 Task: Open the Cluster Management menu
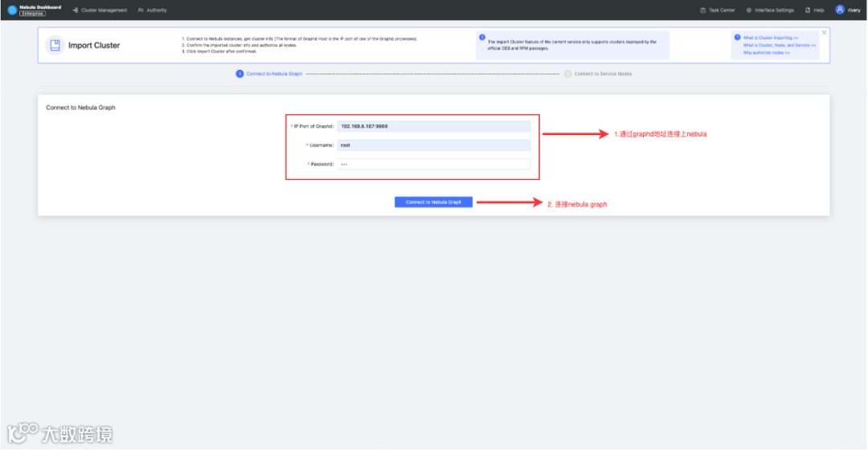pyautogui.click(x=100, y=10)
